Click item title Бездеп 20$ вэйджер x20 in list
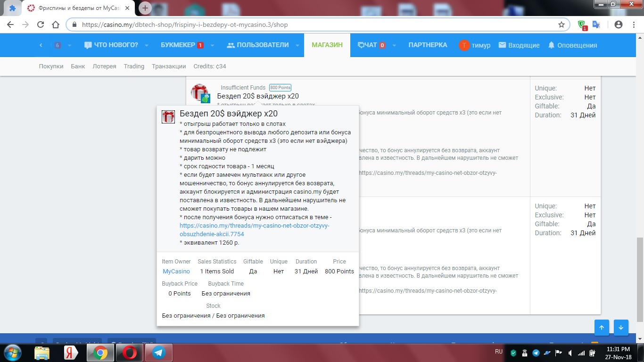Screen dimensions: 644x362 (x=258, y=96)
